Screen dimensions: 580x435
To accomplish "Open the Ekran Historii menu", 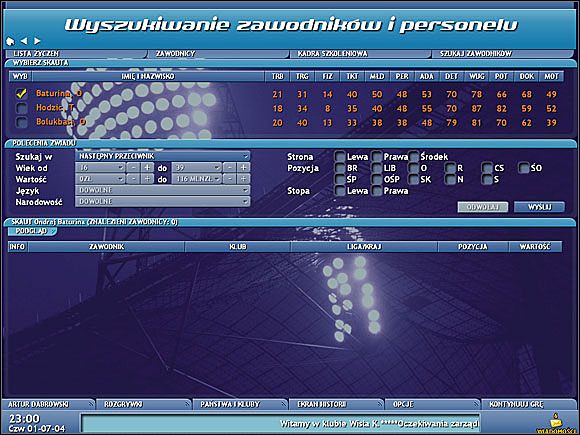I will (x=336, y=404).
